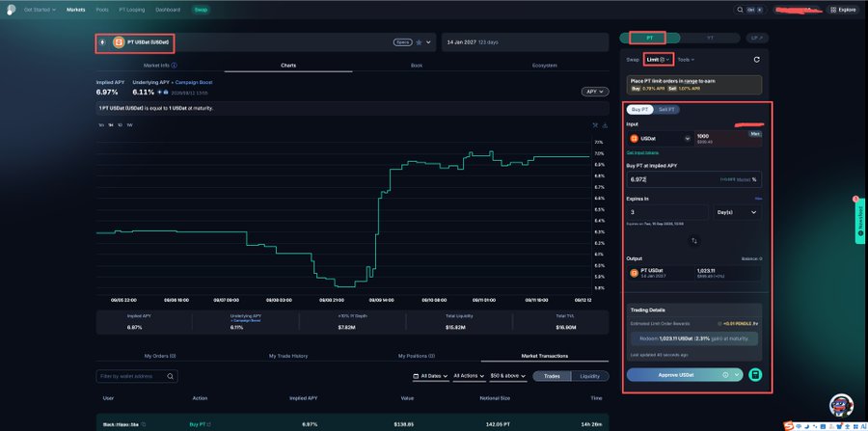Click the limit order settings icon

click(x=662, y=59)
